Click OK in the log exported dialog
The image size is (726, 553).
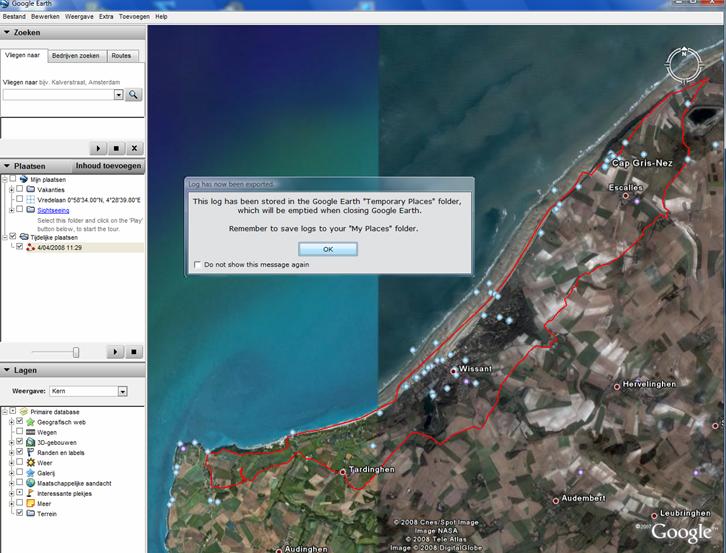point(328,249)
